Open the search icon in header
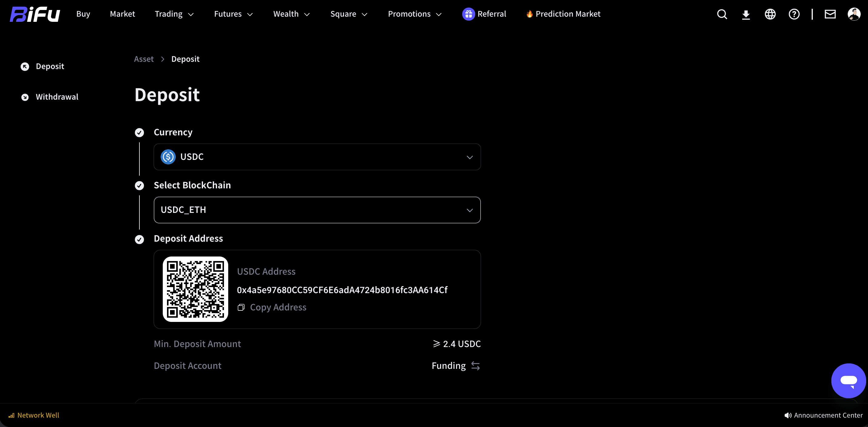 click(722, 14)
